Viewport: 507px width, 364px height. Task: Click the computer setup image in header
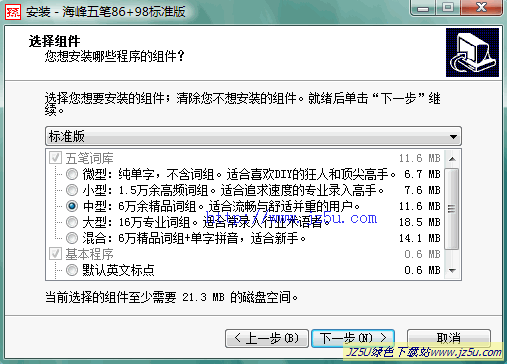point(472,52)
